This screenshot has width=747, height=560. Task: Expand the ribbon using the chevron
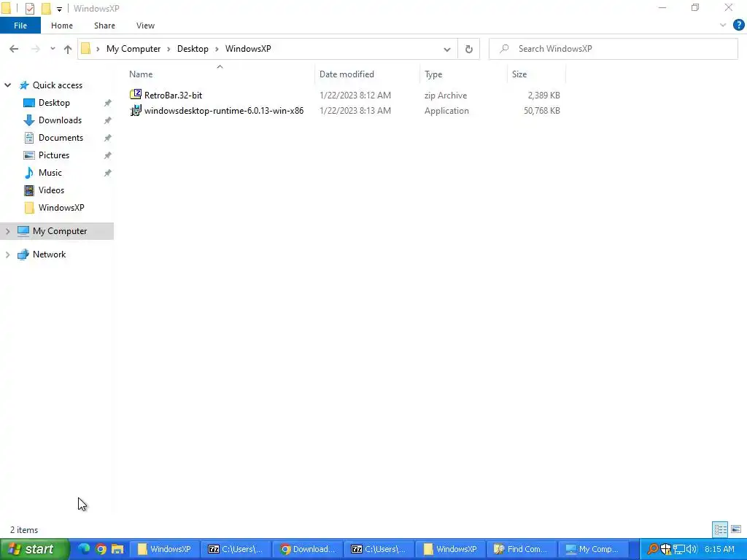(723, 26)
